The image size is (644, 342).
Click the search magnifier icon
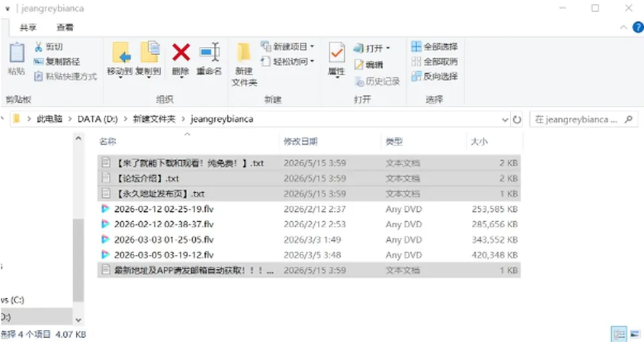pyautogui.click(x=629, y=119)
